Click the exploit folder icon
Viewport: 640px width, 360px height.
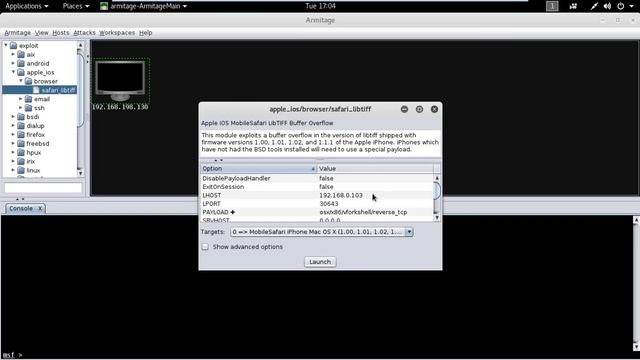(13, 46)
